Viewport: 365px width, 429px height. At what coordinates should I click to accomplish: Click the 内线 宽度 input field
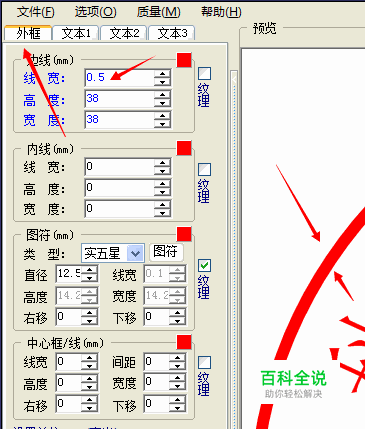click(120, 209)
